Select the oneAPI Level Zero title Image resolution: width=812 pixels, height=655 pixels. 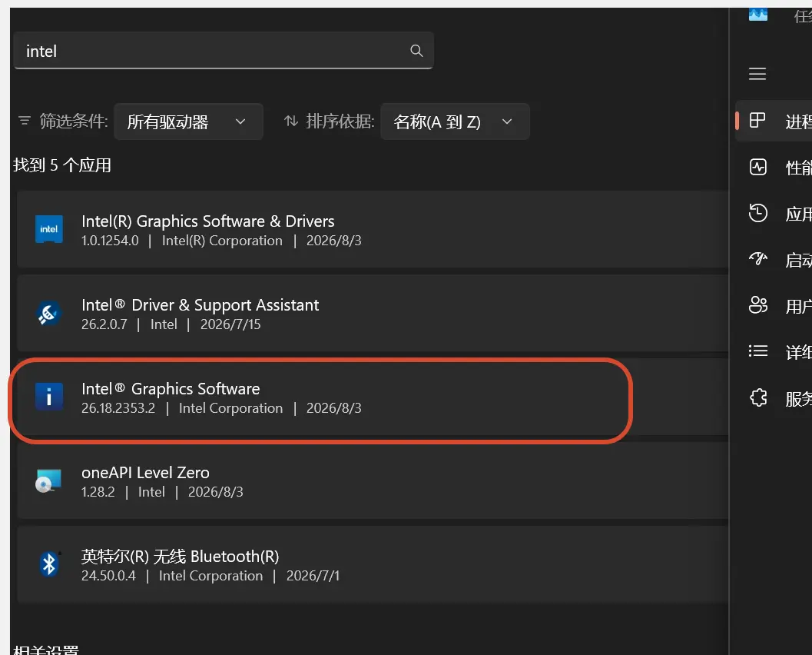[x=145, y=473]
